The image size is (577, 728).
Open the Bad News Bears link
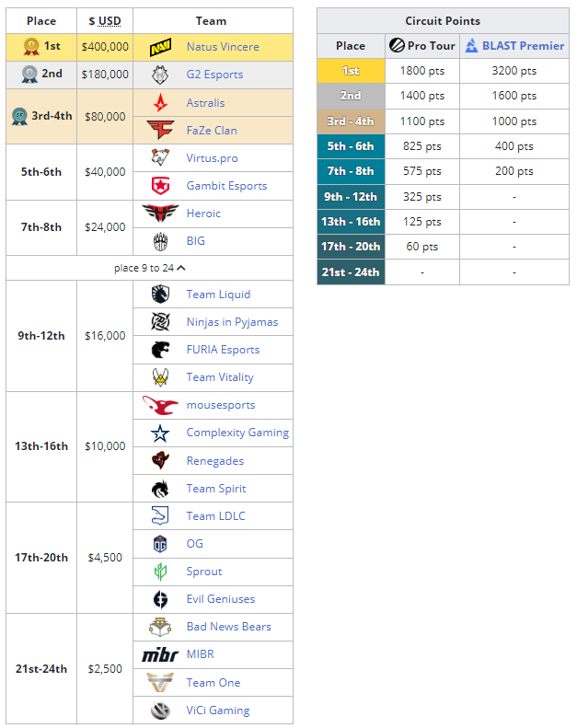tap(228, 627)
